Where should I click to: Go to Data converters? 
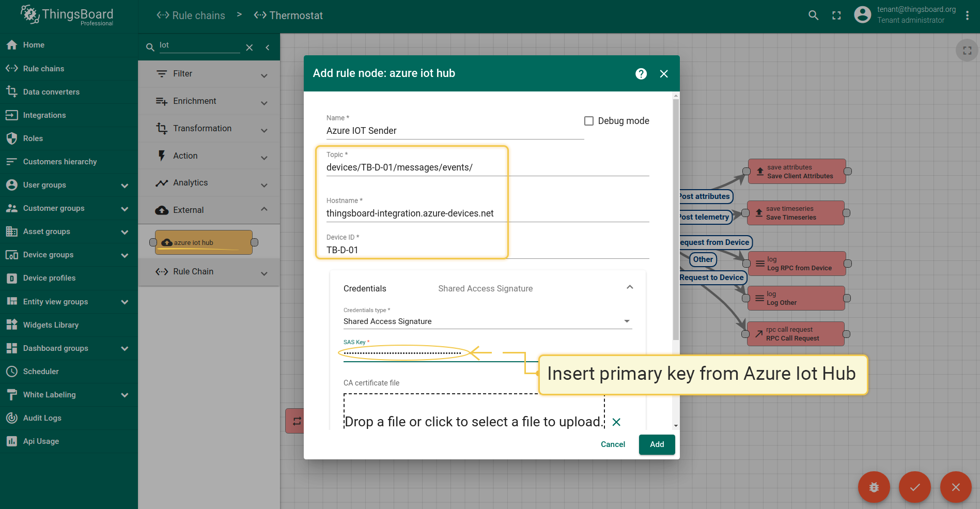click(69, 91)
